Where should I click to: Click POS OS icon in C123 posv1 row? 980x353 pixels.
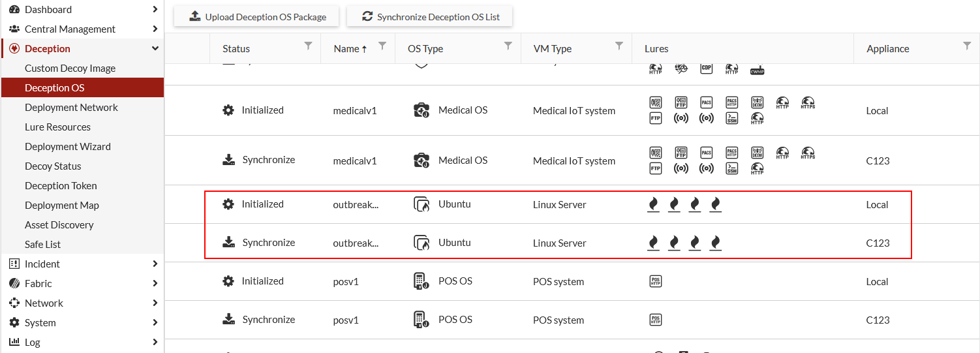[x=421, y=319]
